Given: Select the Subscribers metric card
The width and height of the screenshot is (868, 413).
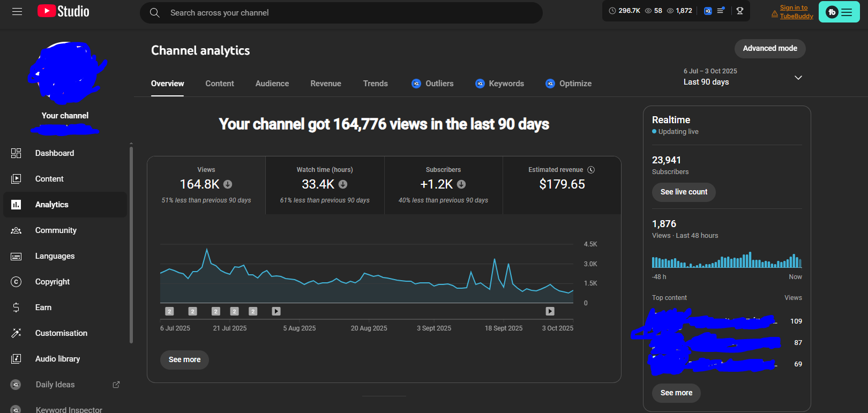Looking at the screenshot, I should [x=443, y=185].
